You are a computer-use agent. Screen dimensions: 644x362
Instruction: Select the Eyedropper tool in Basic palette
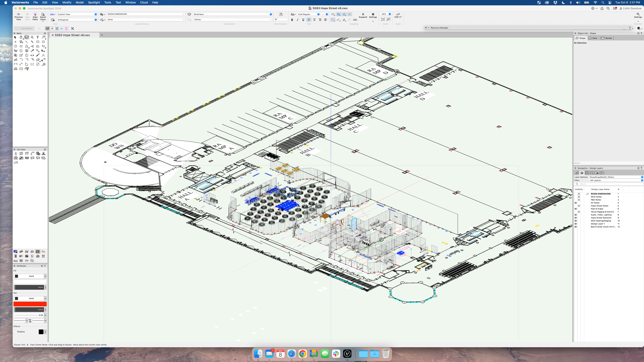click(32, 51)
